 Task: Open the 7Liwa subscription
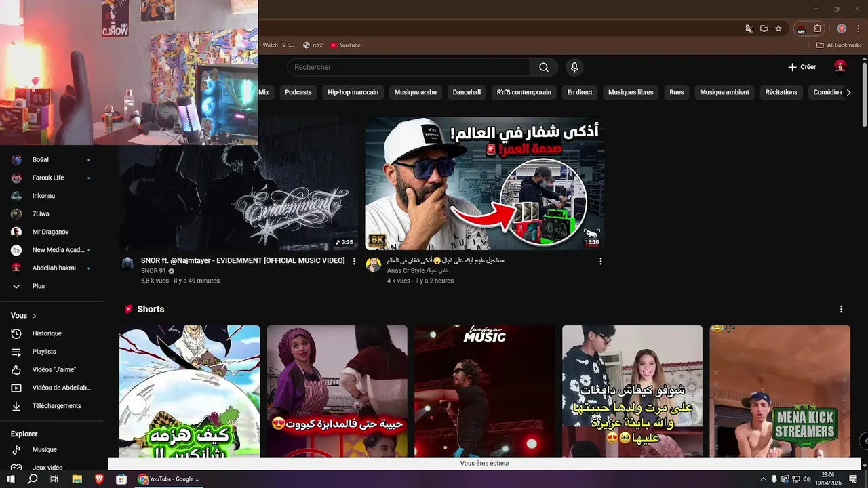[x=52, y=213]
